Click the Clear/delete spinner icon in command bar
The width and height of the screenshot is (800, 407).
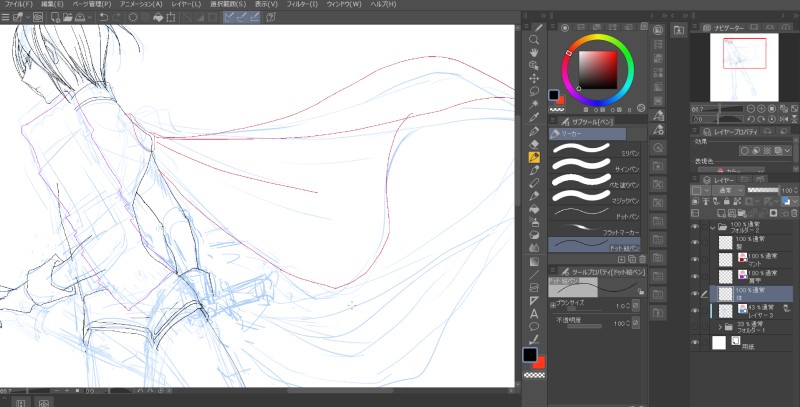coord(133,17)
